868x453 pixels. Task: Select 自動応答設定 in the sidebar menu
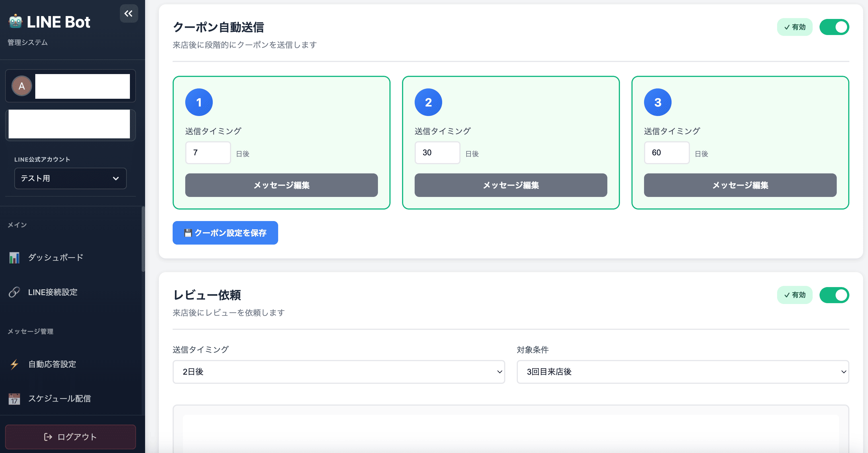click(x=52, y=364)
